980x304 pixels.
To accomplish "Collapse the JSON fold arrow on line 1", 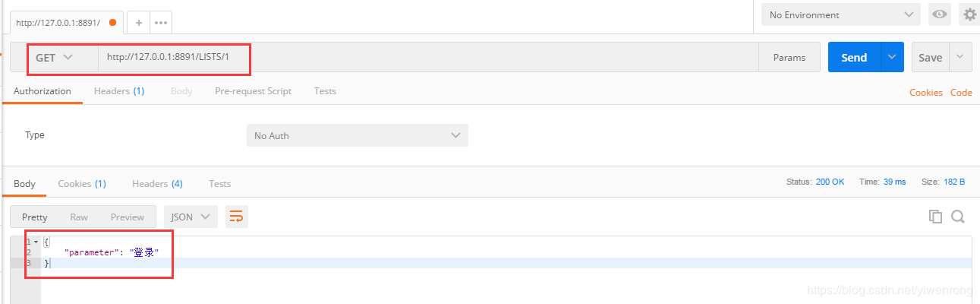I will pos(36,242).
